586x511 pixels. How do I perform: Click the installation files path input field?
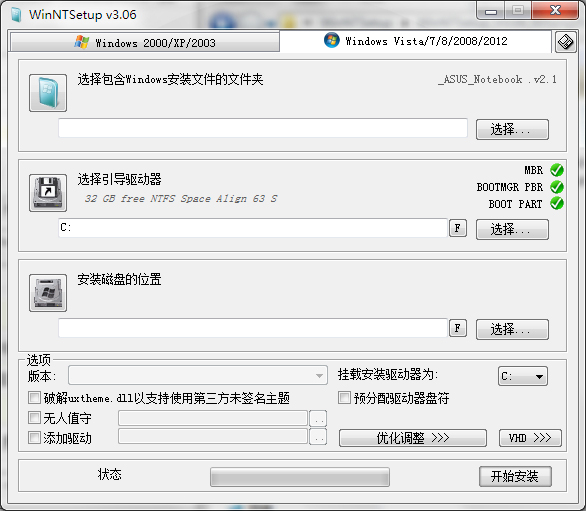click(263, 128)
